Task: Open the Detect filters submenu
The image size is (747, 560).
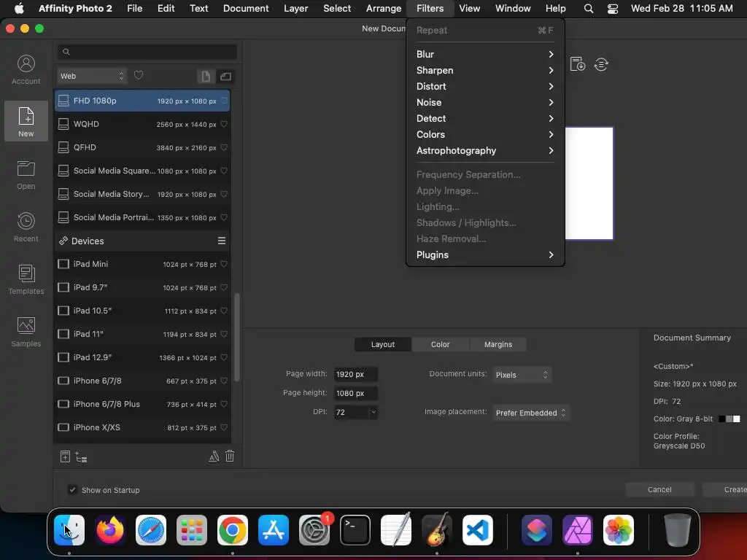Action: [x=485, y=119]
